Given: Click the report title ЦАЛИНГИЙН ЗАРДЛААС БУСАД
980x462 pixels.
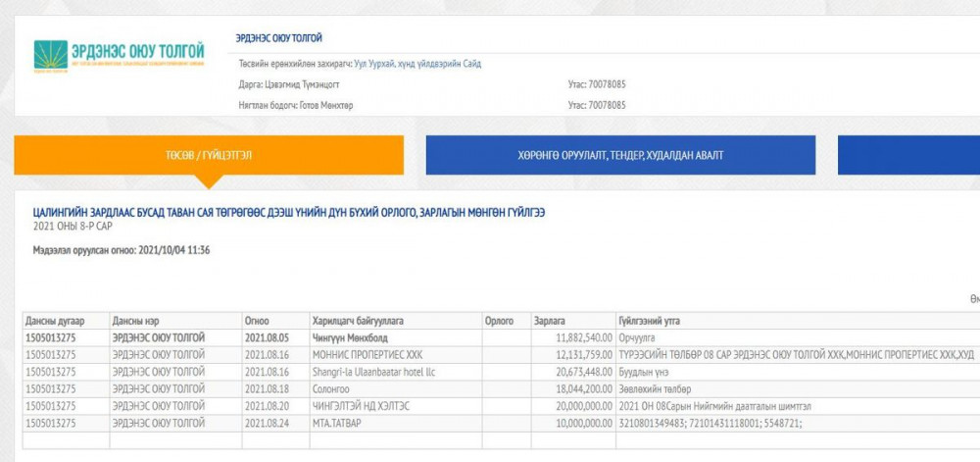Looking at the screenshot, I should click(289, 213).
